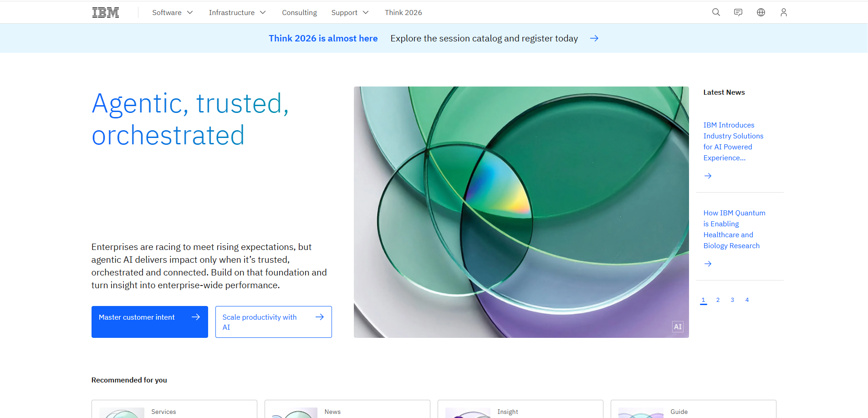Expand the Infrastructure menu chevron

pos(263,12)
